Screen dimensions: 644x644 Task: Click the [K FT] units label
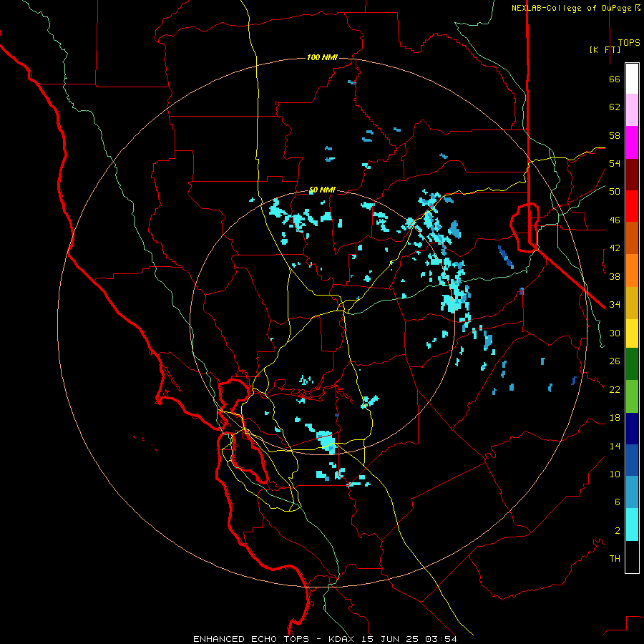click(605, 49)
